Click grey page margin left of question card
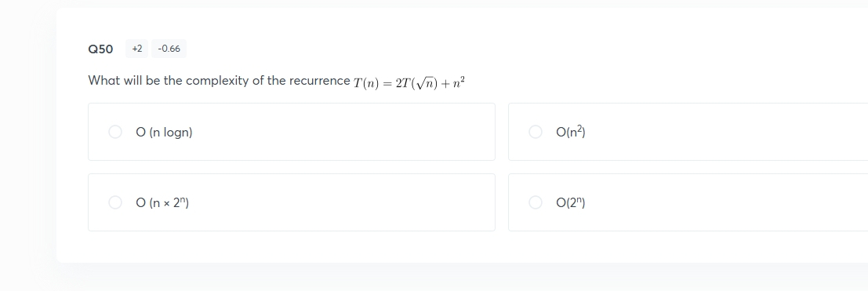The width and height of the screenshot is (868, 291). coord(27,144)
